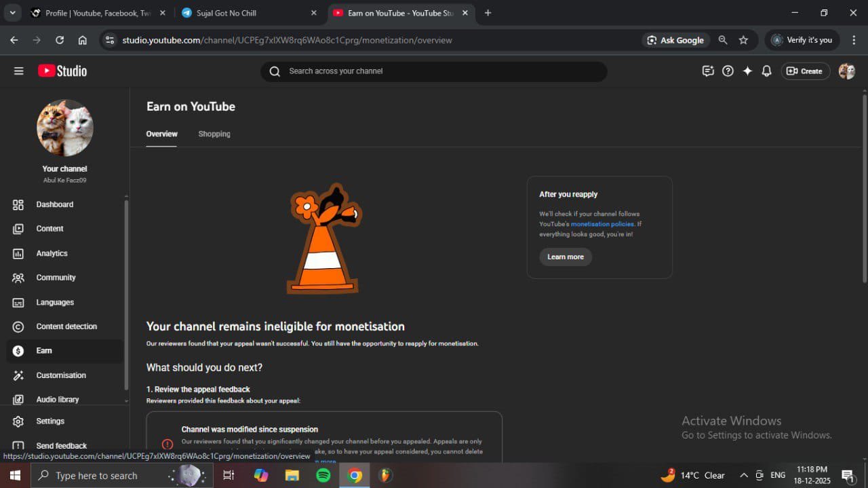868x488 pixels.
Task: Expand the browser tab search dropdown
Action: (12, 13)
